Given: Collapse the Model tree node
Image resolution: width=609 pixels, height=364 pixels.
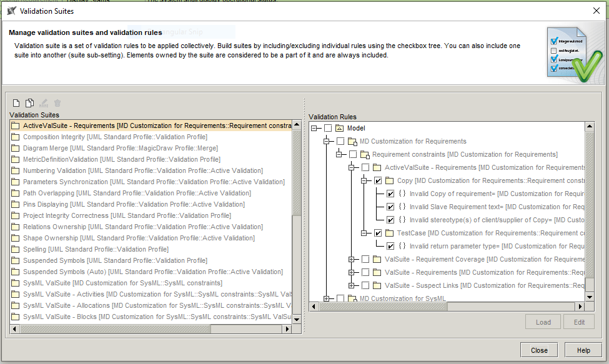Looking at the screenshot, I should tap(314, 128).
